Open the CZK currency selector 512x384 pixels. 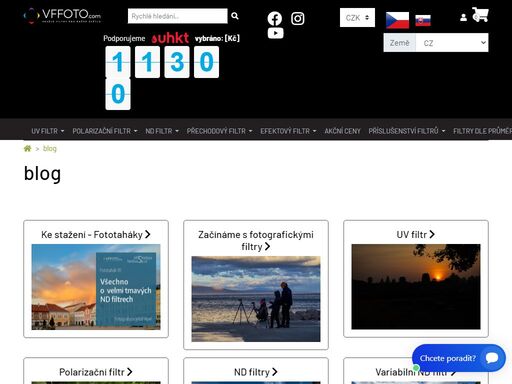[357, 18]
